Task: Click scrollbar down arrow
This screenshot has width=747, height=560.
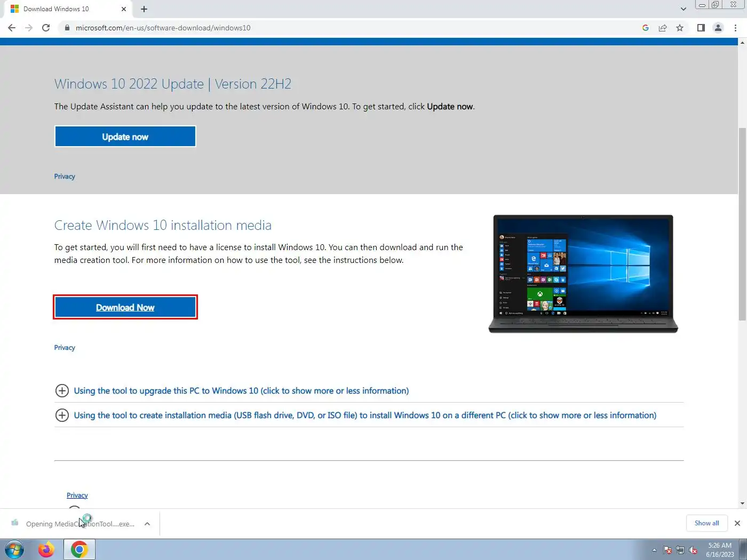Action: point(742,503)
